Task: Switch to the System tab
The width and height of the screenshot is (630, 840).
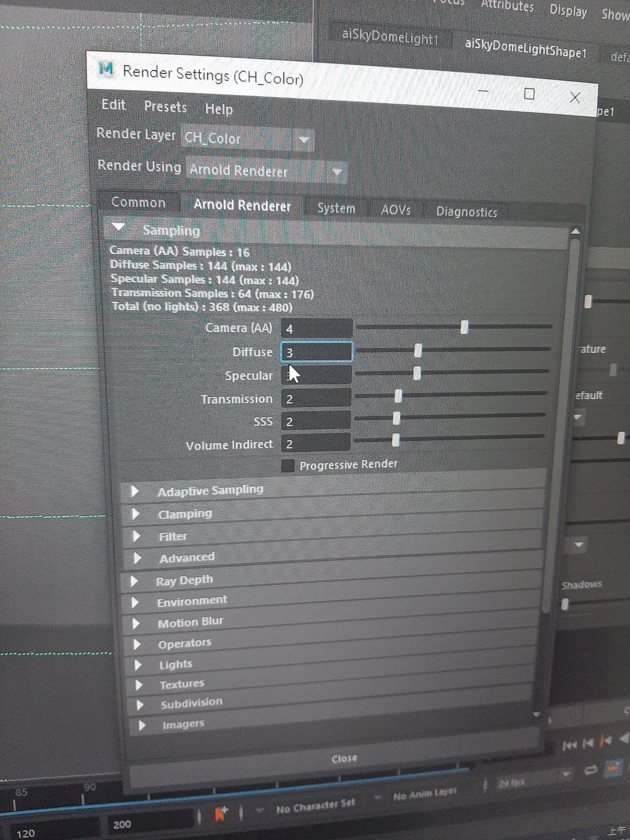Action: click(336, 208)
